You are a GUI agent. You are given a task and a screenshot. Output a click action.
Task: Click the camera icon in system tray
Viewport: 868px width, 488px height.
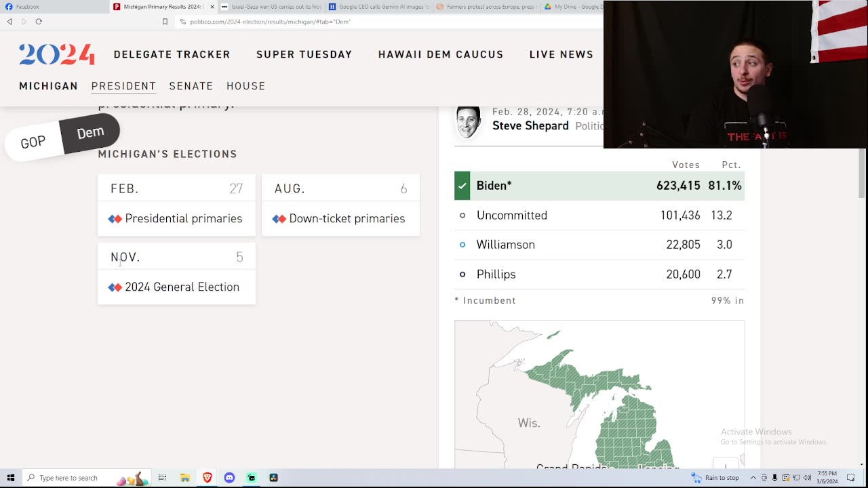coord(764,478)
